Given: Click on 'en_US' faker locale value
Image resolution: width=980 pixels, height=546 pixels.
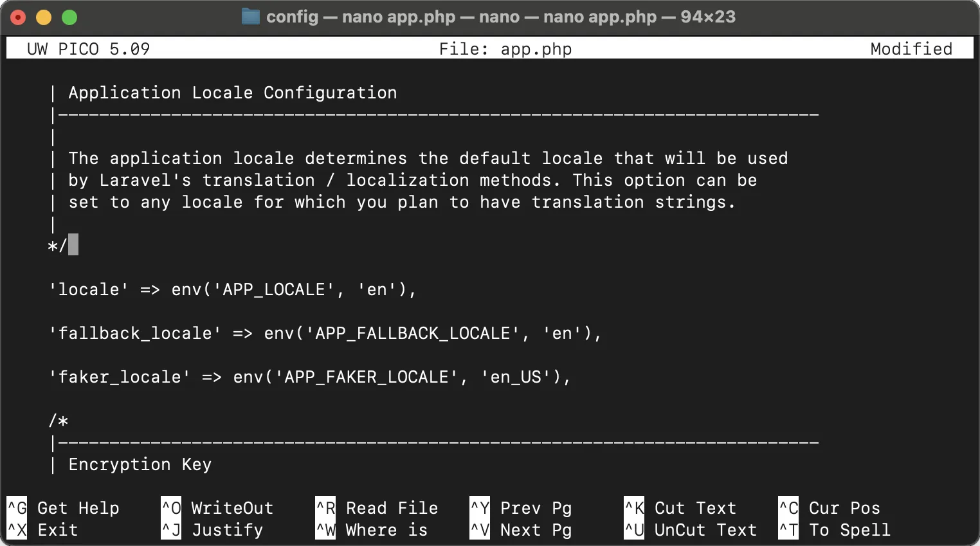Looking at the screenshot, I should [516, 378].
